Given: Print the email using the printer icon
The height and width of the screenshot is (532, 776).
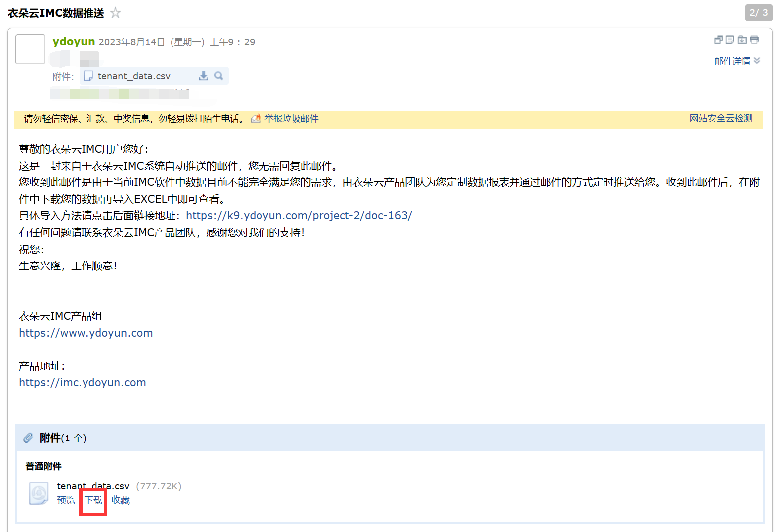Looking at the screenshot, I should pyautogui.click(x=754, y=40).
